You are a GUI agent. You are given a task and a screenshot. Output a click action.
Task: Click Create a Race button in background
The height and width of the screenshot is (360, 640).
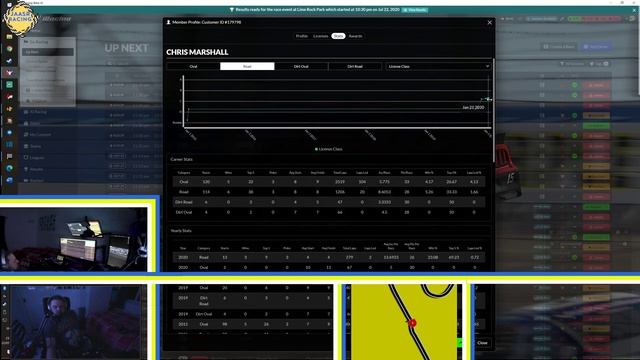tap(559, 47)
